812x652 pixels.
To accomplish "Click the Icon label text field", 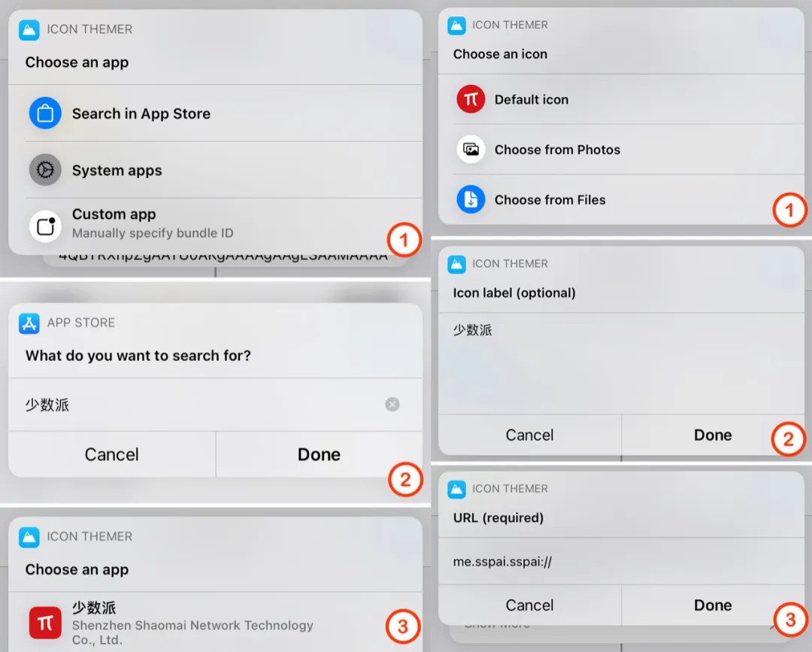I will pyautogui.click(x=620, y=361).
